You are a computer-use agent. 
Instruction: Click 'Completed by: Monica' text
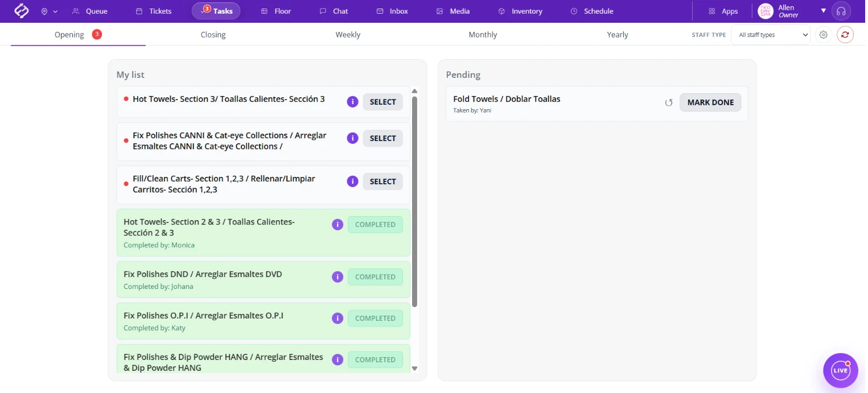click(x=159, y=245)
